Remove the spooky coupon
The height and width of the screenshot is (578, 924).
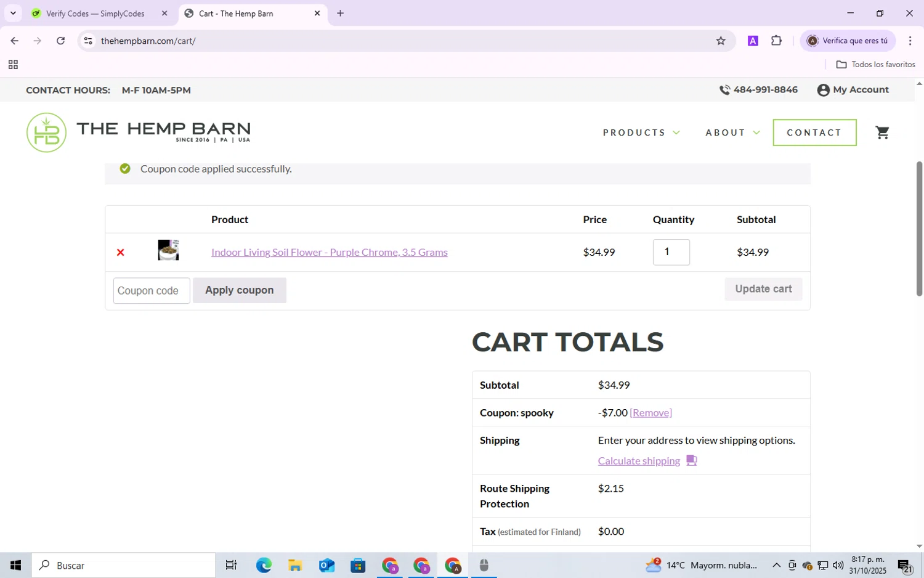[x=650, y=412]
